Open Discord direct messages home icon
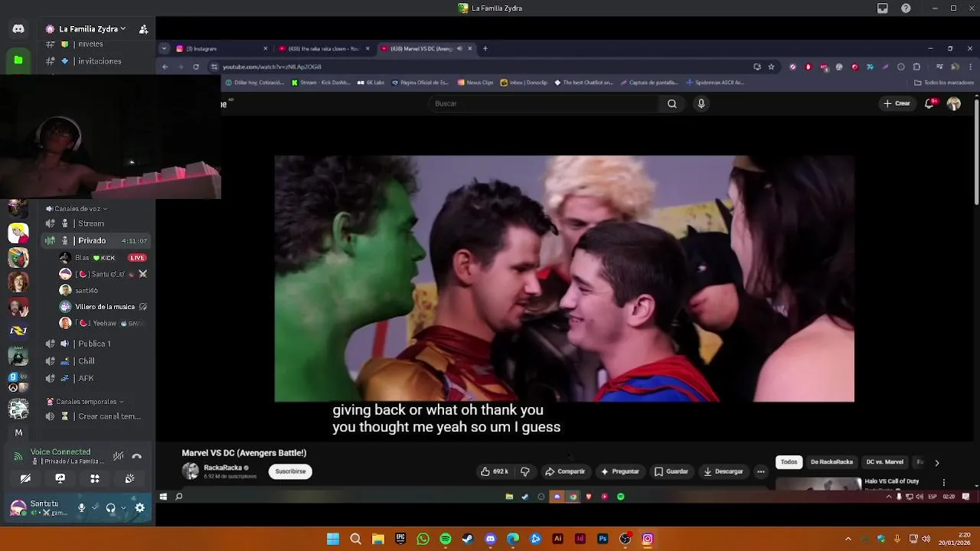This screenshot has width=980, height=551. coord(18,29)
